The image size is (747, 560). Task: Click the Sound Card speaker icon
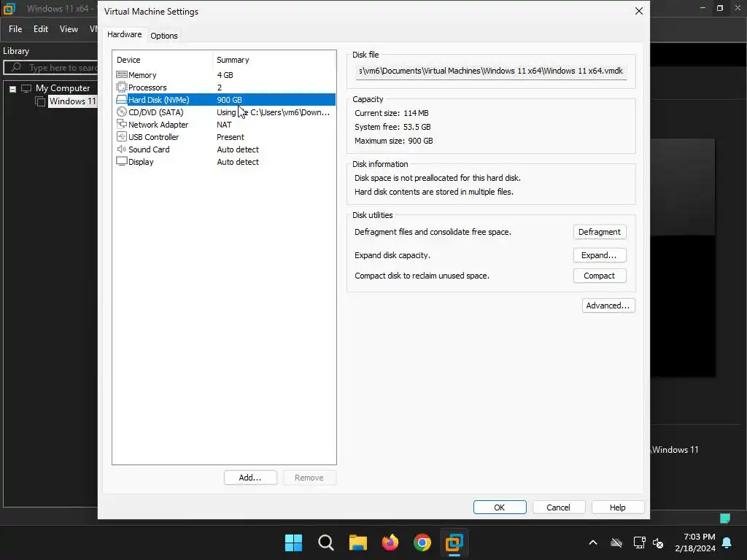click(x=122, y=149)
